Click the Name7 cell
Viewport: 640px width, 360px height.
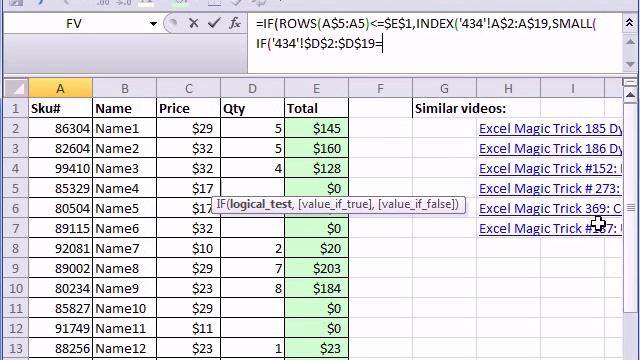click(x=124, y=249)
